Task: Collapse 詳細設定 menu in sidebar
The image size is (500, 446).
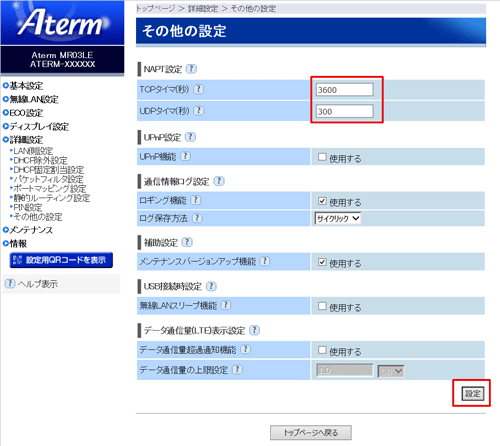Action: click(23, 140)
